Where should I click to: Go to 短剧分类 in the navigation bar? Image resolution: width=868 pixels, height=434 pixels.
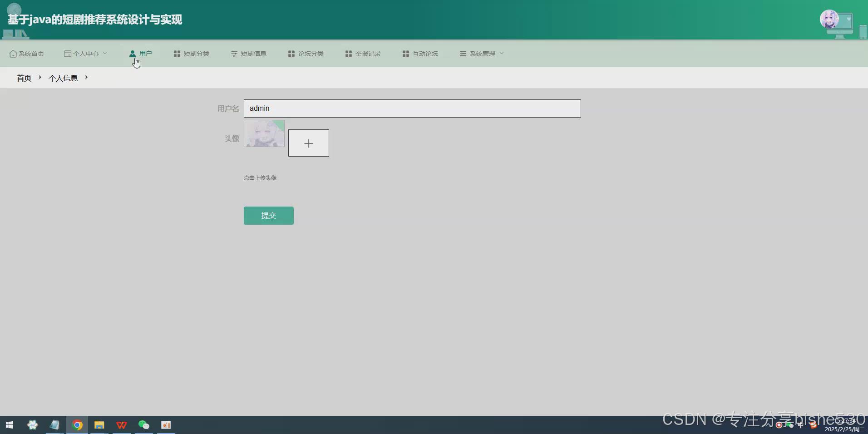pyautogui.click(x=191, y=54)
